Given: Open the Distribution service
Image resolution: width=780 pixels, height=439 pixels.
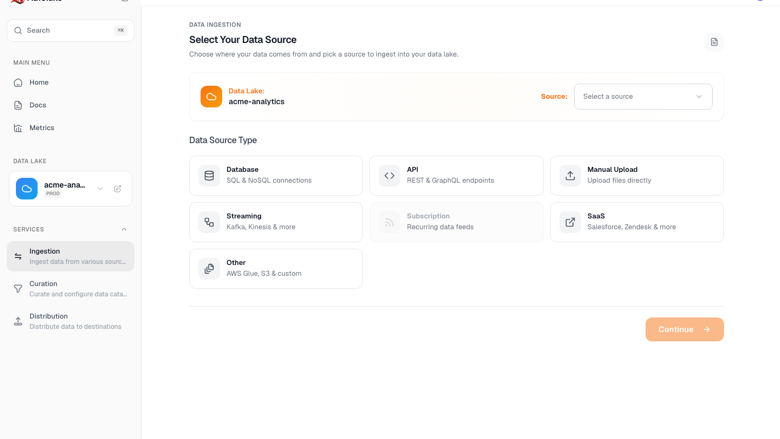Looking at the screenshot, I should [x=71, y=321].
